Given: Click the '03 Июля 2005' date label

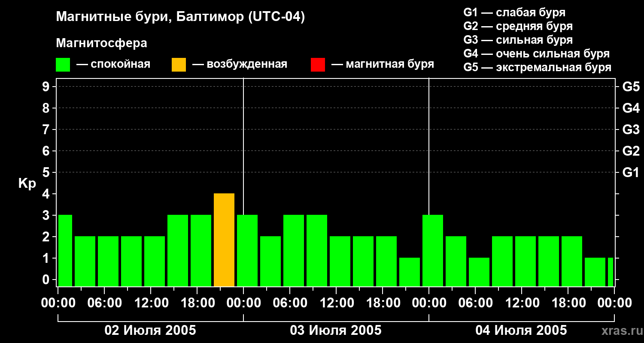Looking at the screenshot, I should (336, 331).
